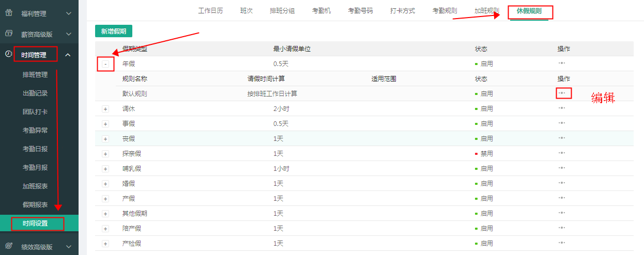
Task: Expand the 产检假 row
Action: pyautogui.click(x=105, y=244)
